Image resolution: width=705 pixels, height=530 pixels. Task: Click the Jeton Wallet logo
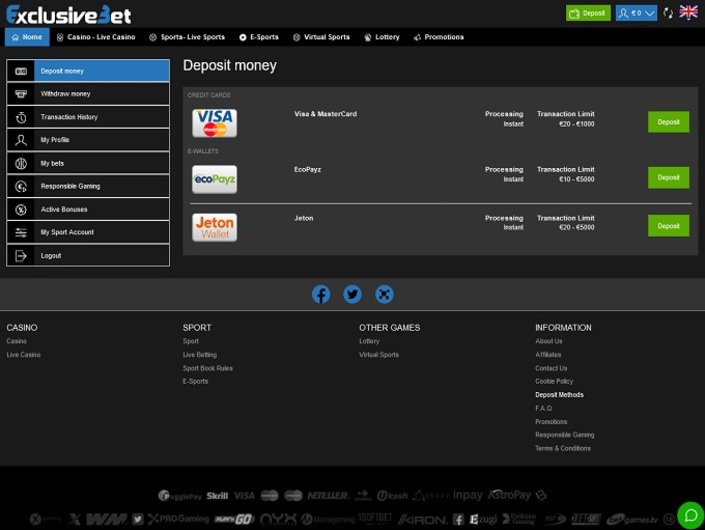(x=214, y=227)
